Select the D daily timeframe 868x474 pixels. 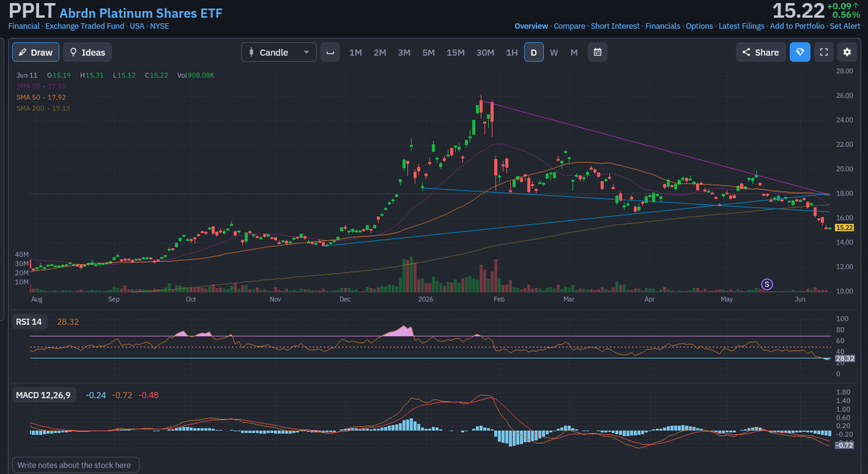click(x=534, y=52)
